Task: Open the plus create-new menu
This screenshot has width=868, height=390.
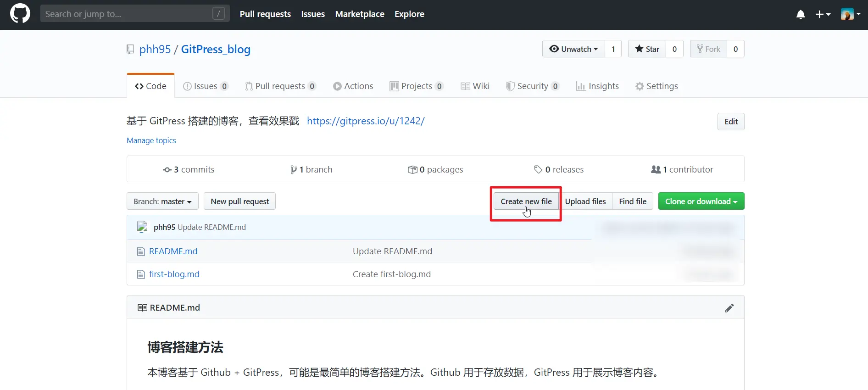Action: click(823, 15)
